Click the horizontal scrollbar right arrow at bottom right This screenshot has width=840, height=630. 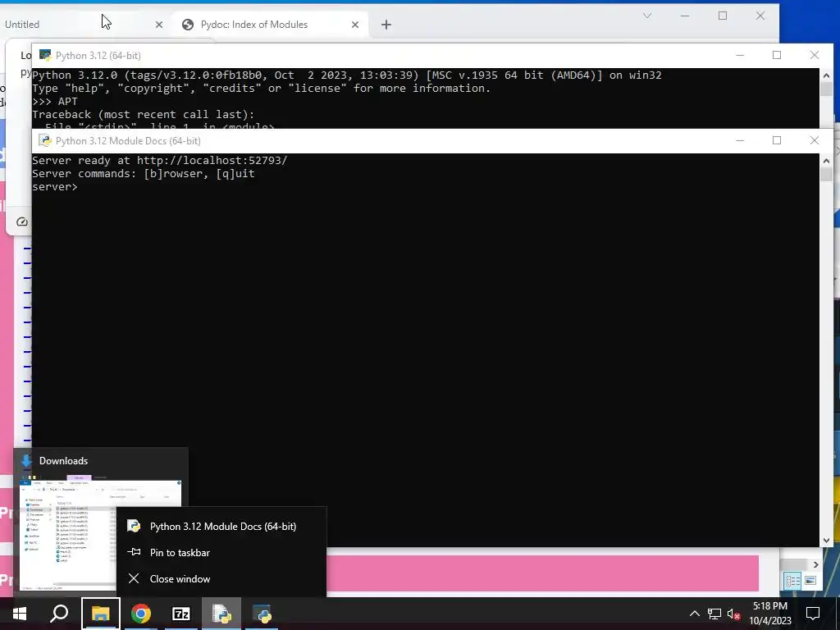point(815,564)
